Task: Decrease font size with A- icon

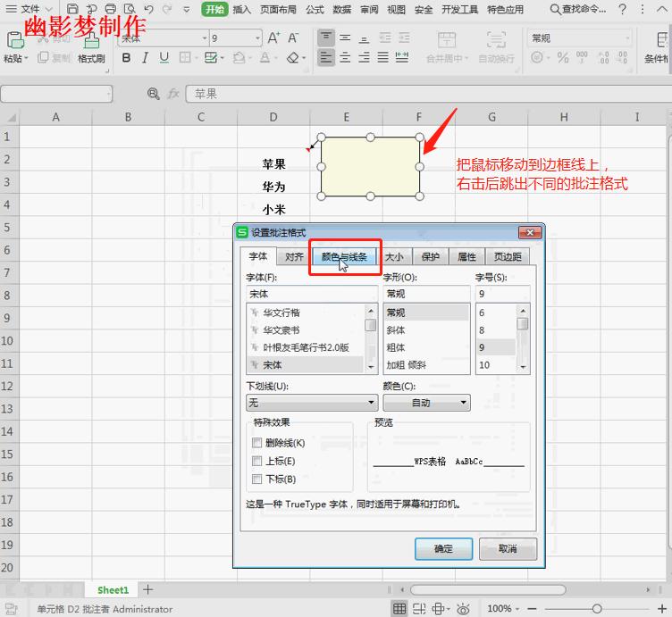Action: point(293,38)
